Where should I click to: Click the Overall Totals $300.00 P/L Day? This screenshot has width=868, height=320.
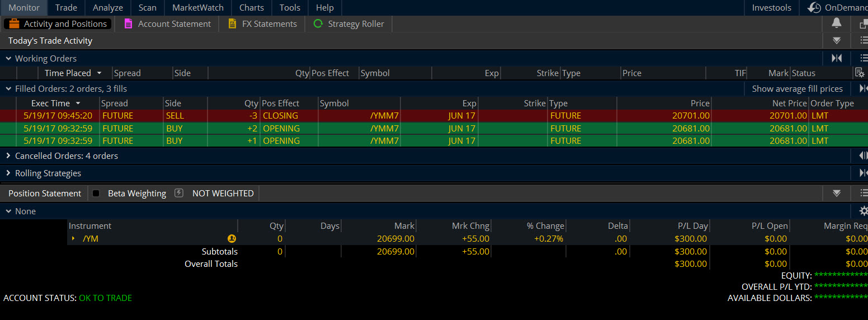pyautogui.click(x=691, y=263)
